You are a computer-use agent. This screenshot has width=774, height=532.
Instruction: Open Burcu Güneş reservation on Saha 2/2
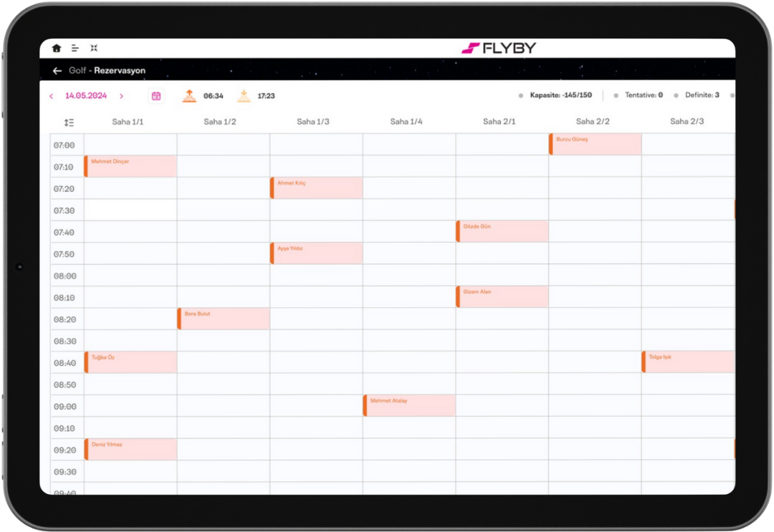tap(595, 144)
